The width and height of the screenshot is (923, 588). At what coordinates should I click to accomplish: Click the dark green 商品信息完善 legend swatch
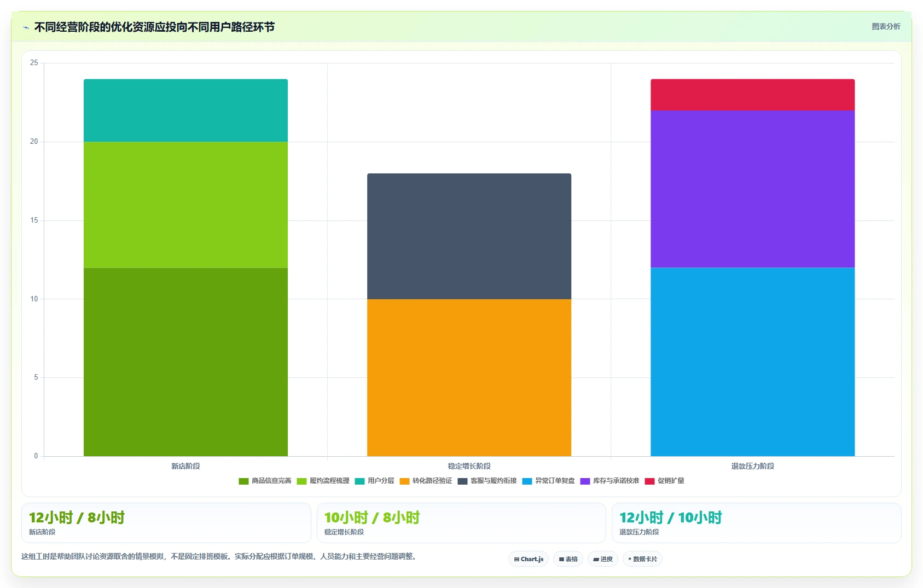coord(243,481)
